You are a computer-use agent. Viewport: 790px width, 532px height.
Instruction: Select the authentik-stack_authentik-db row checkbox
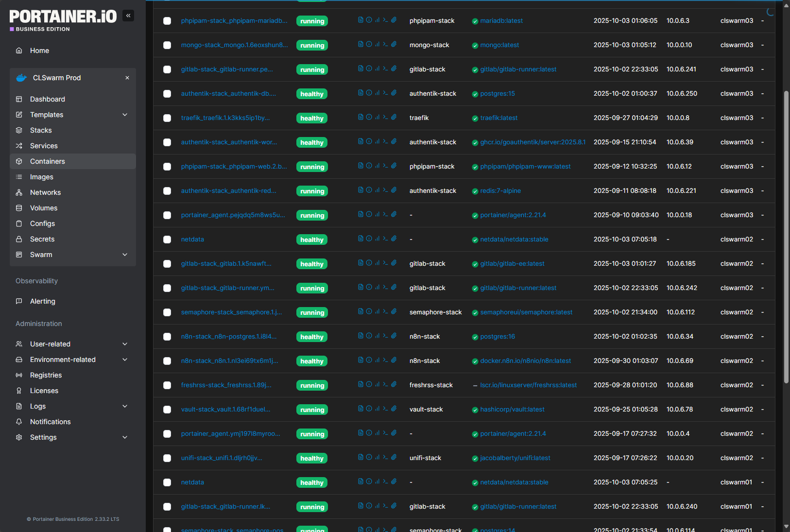tap(167, 94)
